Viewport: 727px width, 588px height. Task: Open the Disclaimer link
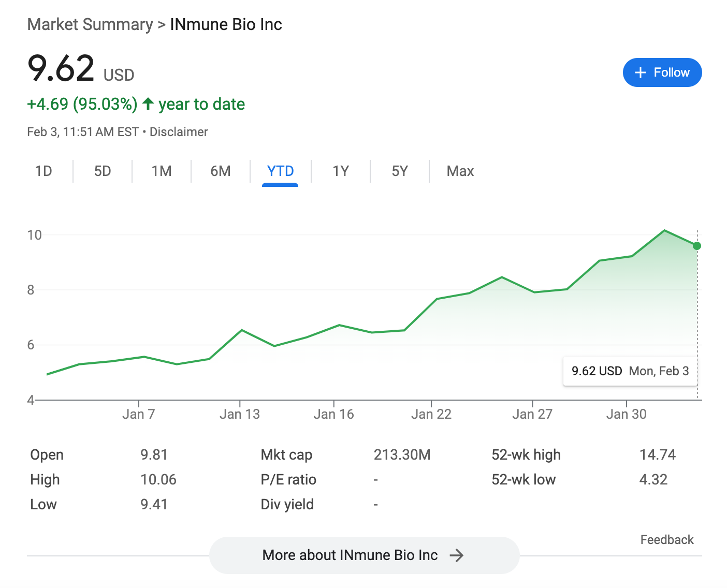[x=179, y=132]
